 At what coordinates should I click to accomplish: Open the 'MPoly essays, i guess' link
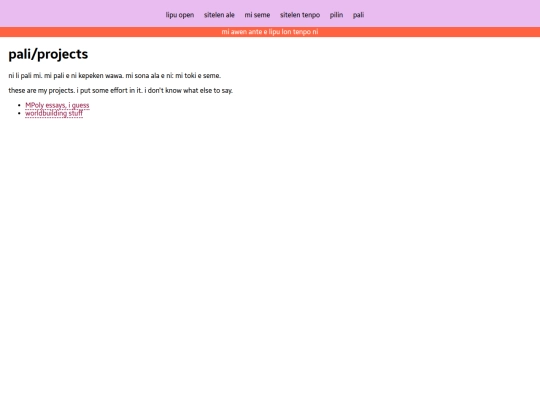click(x=57, y=105)
